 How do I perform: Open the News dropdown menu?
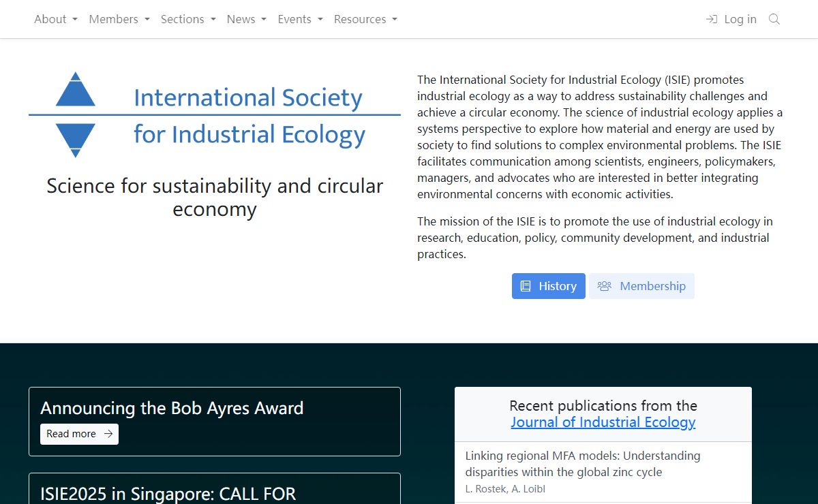[247, 19]
